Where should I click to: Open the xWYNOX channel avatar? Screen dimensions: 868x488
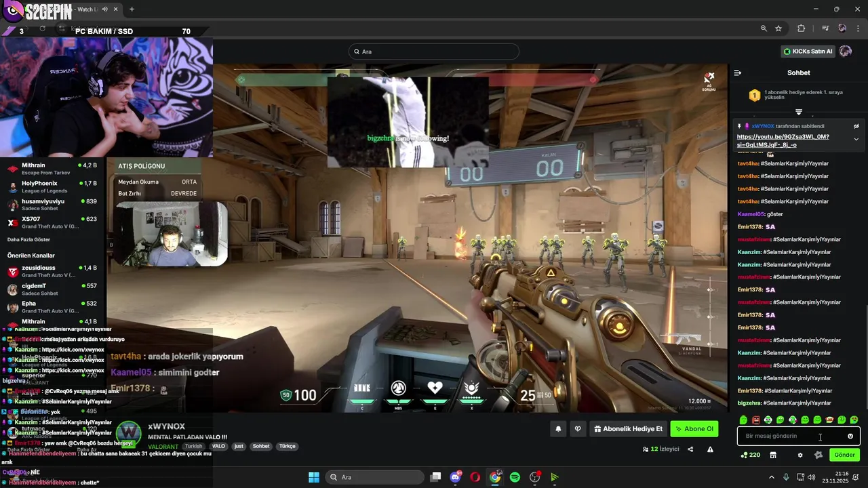pos(128,434)
